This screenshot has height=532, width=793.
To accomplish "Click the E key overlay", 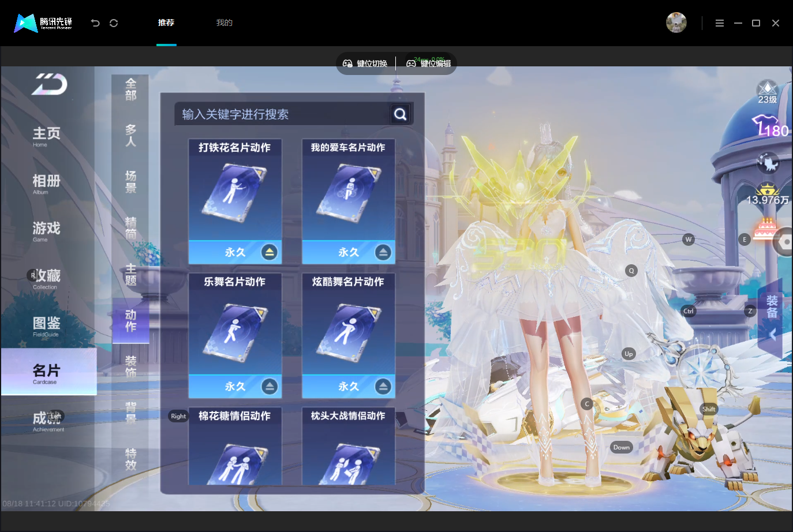I will 745,239.
